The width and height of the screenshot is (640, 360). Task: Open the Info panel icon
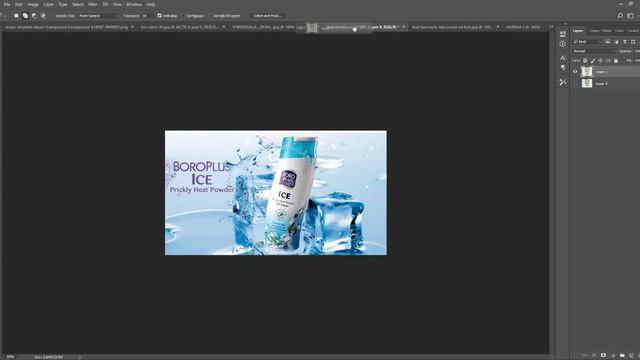click(563, 44)
